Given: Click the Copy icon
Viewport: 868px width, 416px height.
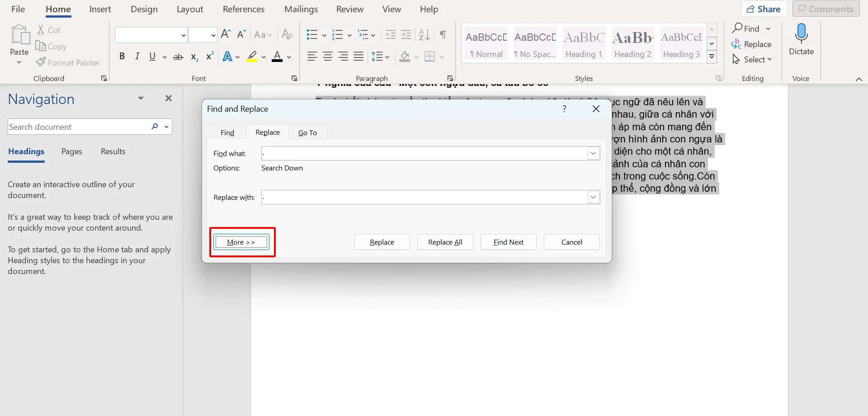Looking at the screenshot, I should point(41,46).
